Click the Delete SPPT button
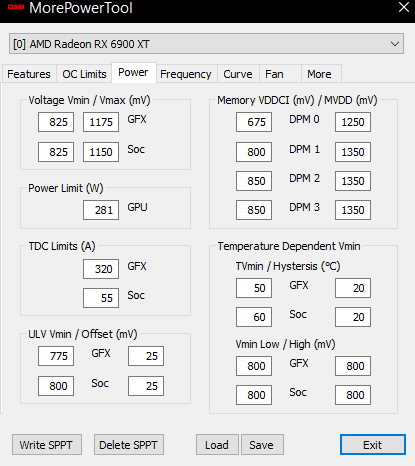This screenshot has height=466, width=415. pos(129,445)
